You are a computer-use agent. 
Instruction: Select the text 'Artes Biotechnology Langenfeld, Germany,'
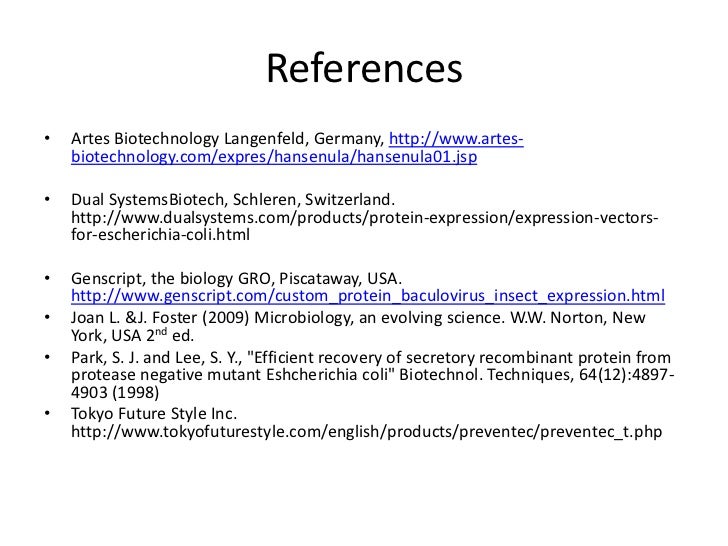coord(228,139)
